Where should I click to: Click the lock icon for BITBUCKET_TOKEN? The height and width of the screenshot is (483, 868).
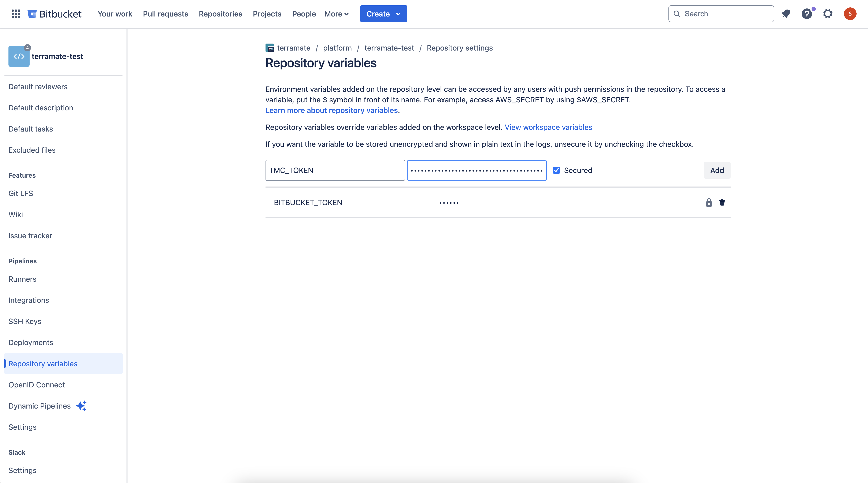[709, 203]
